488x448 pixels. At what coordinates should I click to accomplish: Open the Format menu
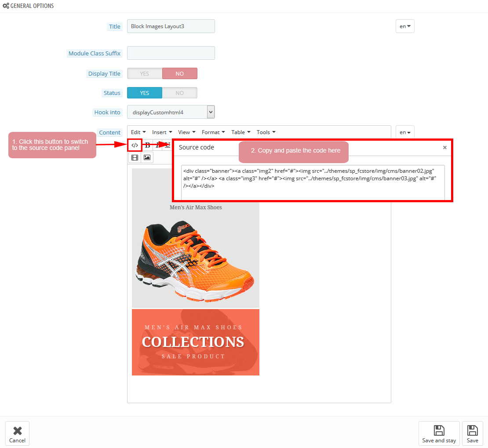click(x=213, y=132)
